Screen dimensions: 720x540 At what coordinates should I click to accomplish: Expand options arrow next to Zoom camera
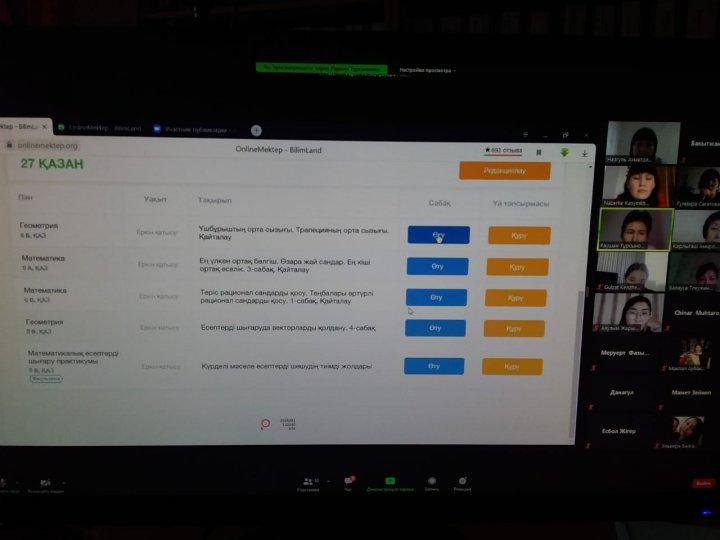pyautogui.click(x=63, y=483)
